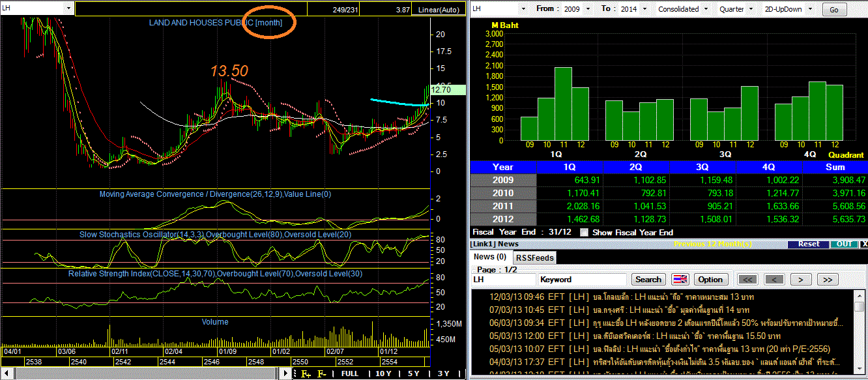Check Show Fiscal Year End box
The image size is (868, 380).
[x=584, y=232]
